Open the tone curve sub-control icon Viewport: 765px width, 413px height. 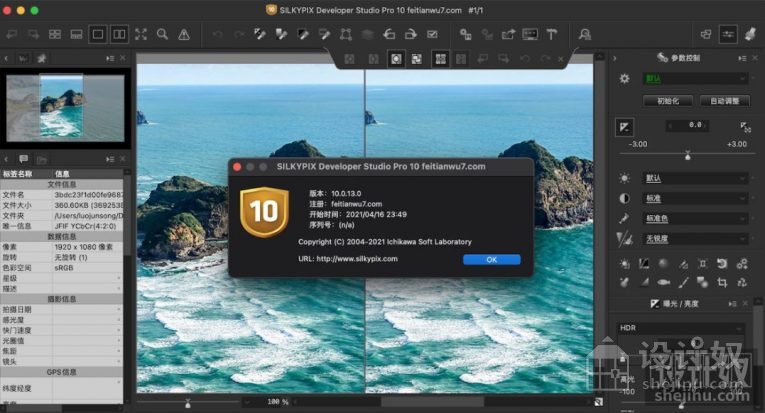pyautogui.click(x=644, y=264)
